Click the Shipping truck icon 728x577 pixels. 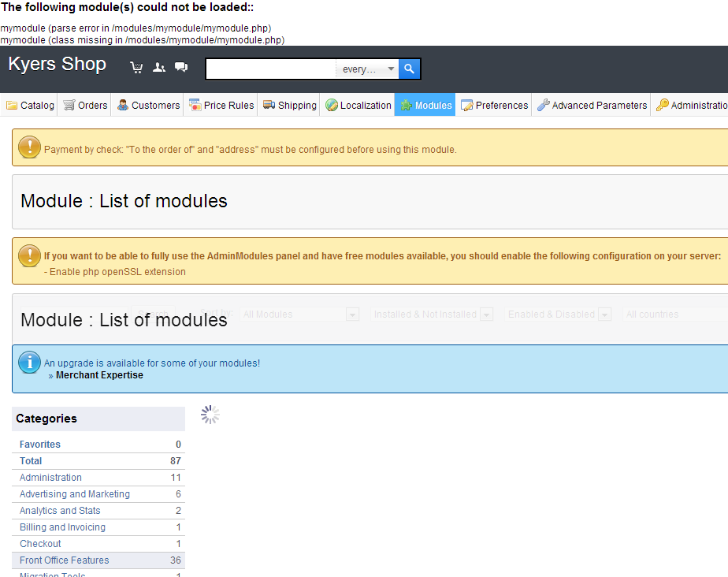(x=269, y=105)
